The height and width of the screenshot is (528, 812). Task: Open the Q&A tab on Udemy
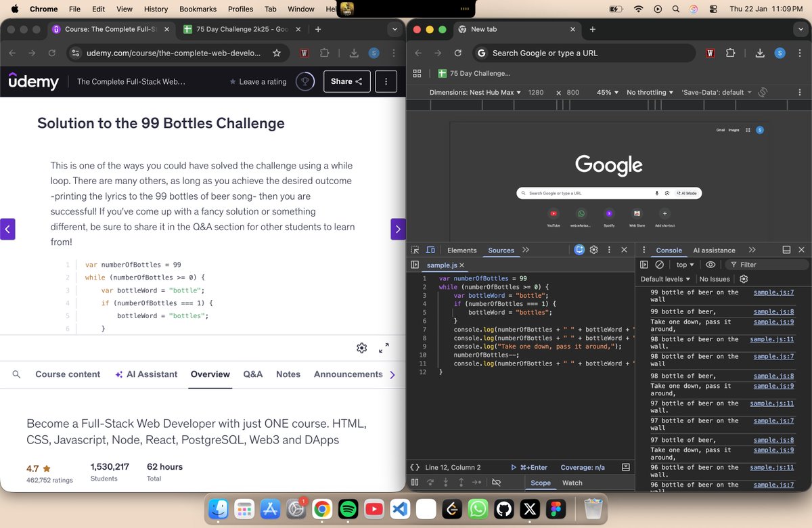pyautogui.click(x=252, y=374)
